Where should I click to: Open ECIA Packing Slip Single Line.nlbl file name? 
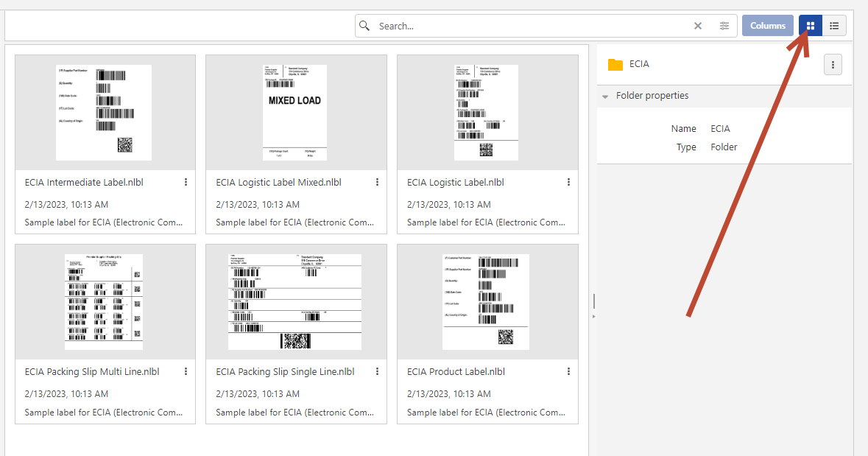pos(285,372)
